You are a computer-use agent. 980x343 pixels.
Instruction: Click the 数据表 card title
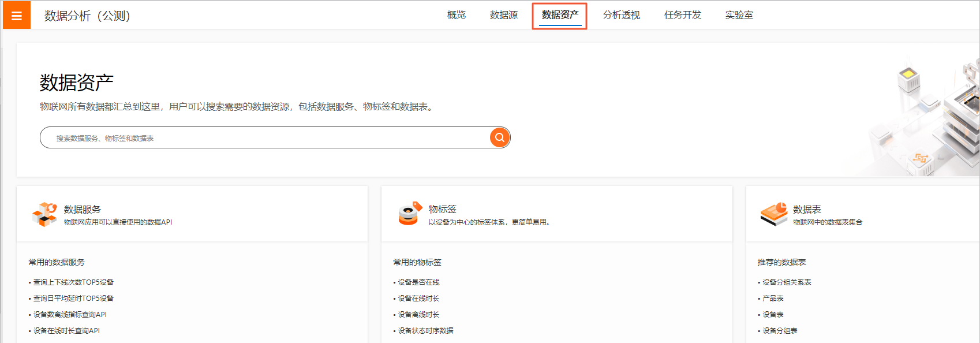pos(807,209)
